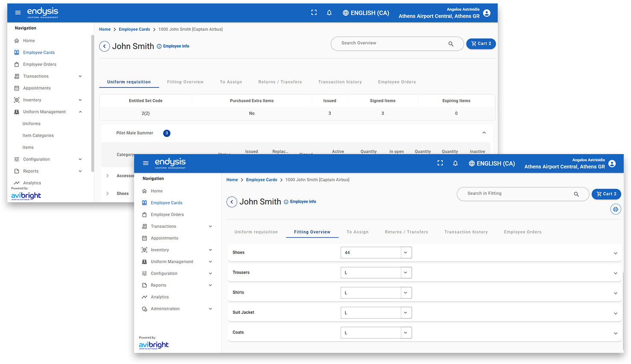The width and height of the screenshot is (631, 364).
Task: Open the Trousers size dropdown
Action: 405,273
